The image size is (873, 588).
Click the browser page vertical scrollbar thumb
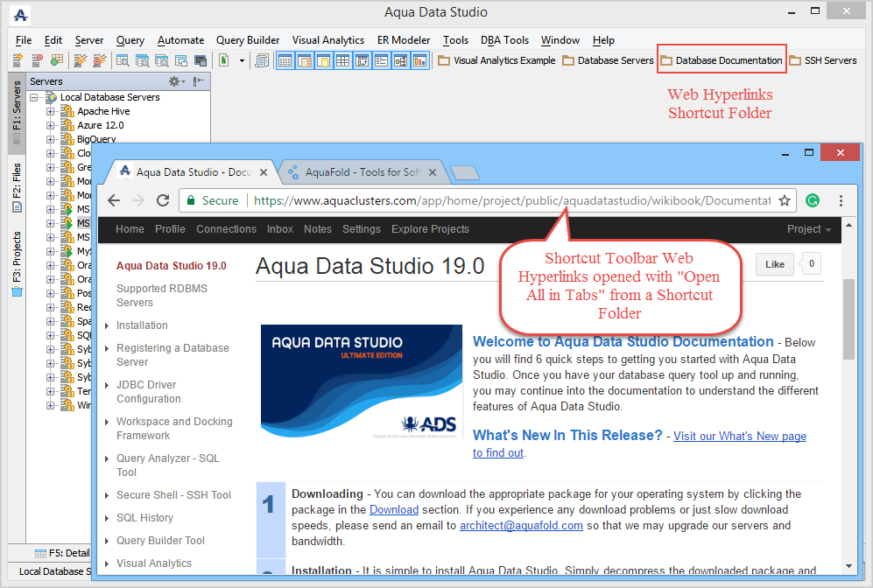(848, 318)
